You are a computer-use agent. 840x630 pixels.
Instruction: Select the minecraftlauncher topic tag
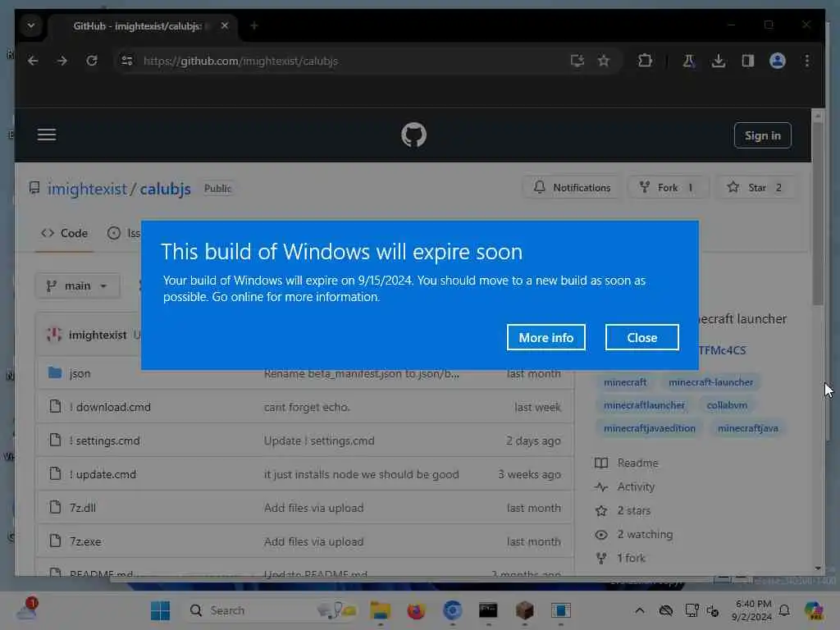(x=644, y=405)
